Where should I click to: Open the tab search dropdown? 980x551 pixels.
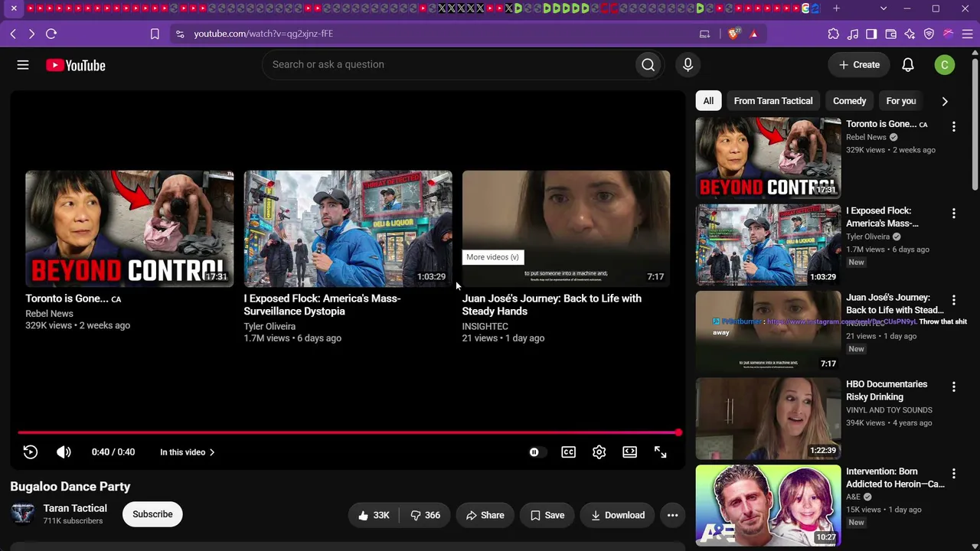coord(884,8)
